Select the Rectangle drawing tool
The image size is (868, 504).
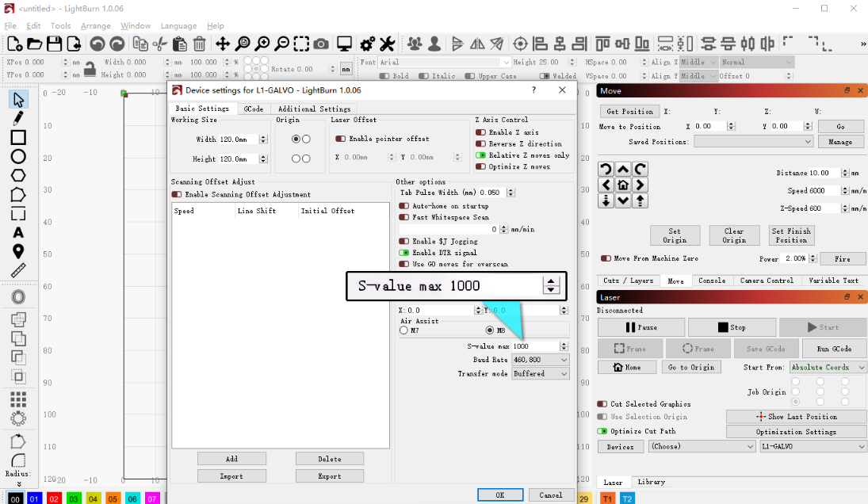pos(18,137)
